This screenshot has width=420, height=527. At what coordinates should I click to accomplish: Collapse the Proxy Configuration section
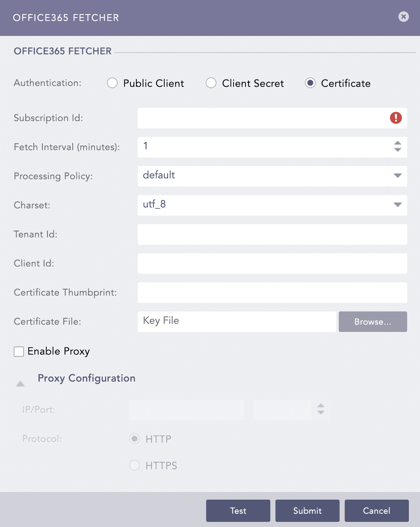(x=20, y=384)
